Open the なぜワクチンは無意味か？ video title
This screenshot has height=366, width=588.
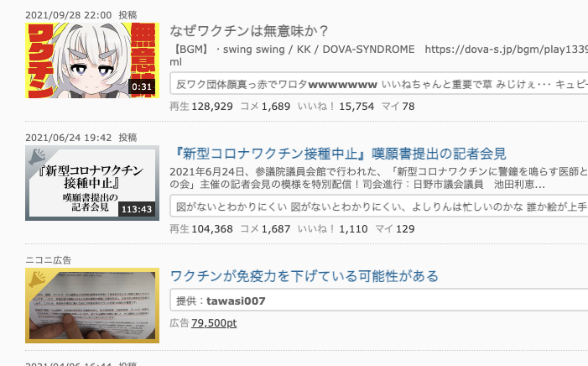pos(249,31)
